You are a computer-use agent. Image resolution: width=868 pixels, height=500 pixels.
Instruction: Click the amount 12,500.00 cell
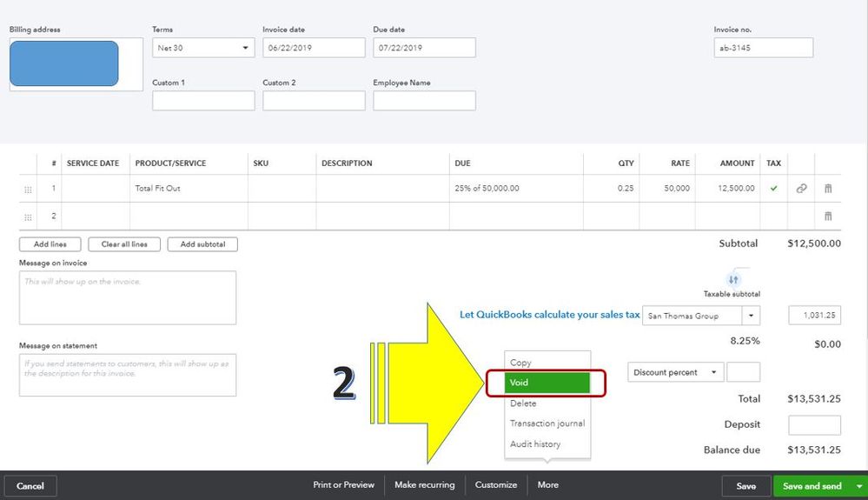727,189
